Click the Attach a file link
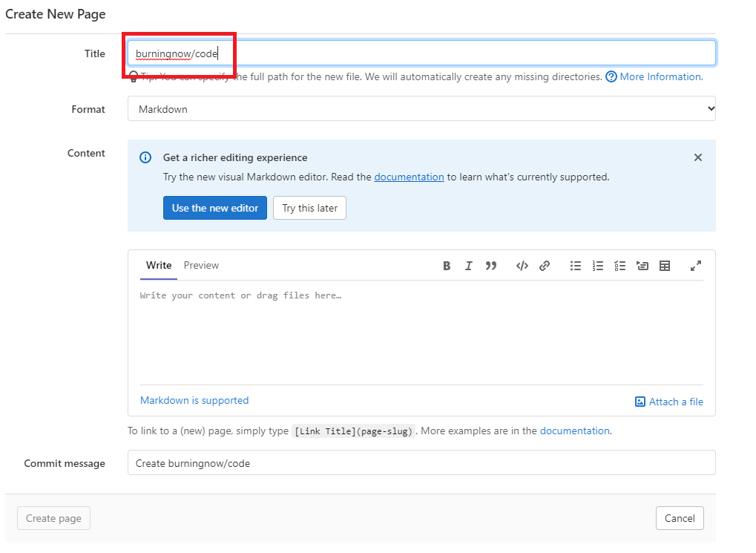This screenshot has width=756, height=553. tap(676, 402)
